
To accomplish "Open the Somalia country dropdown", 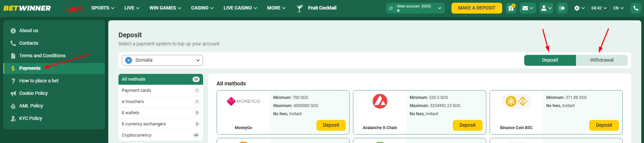I will click(162, 60).
